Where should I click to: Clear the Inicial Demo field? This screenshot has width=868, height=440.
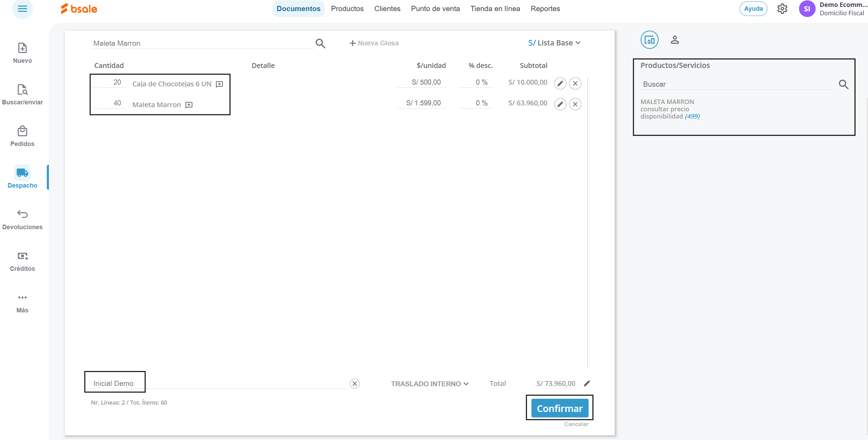(x=355, y=383)
